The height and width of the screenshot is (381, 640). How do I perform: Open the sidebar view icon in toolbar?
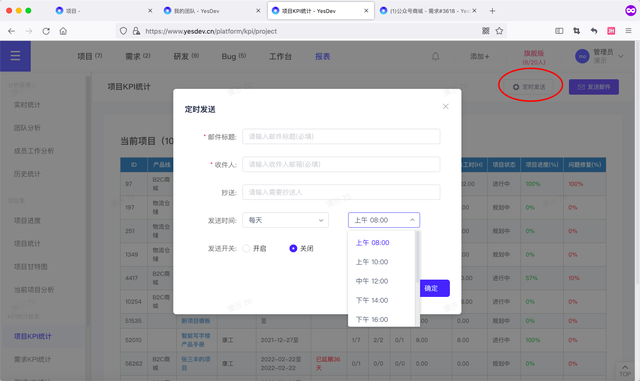[559, 31]
